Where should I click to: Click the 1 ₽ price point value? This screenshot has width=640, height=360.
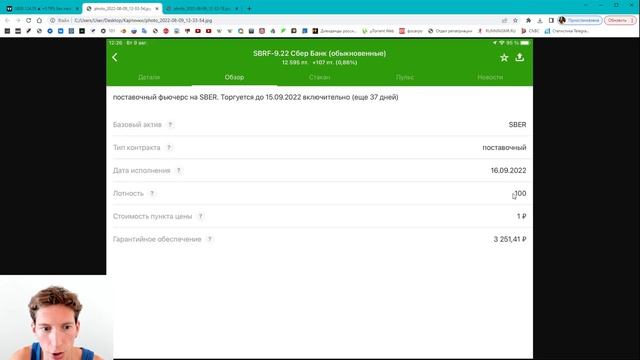[x=521, y=216]
